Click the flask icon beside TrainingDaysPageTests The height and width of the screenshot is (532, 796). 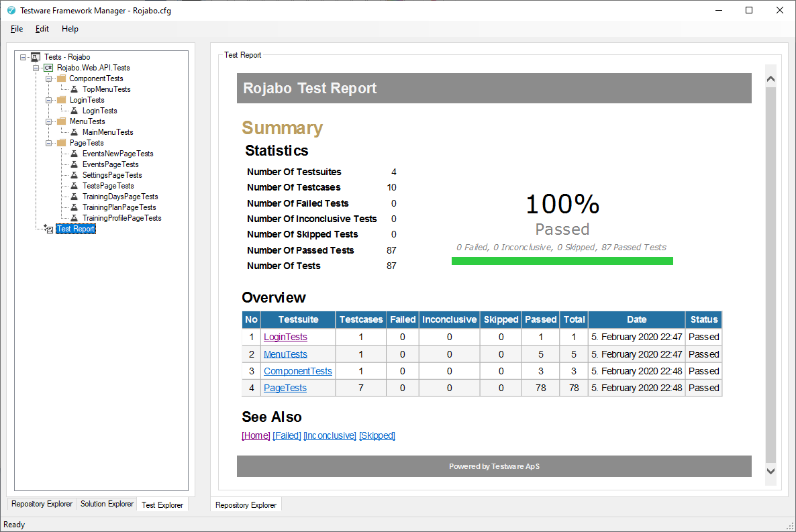(74, 197)
